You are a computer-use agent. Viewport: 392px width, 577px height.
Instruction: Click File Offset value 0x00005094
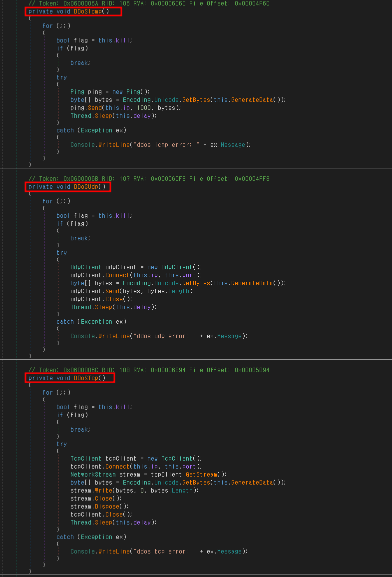coord(252,370)
